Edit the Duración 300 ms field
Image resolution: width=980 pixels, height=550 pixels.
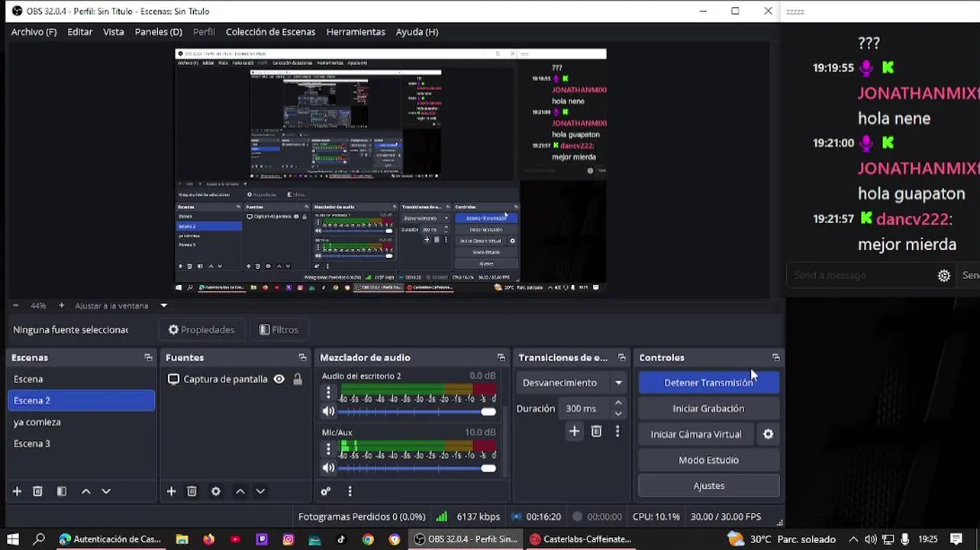point(585,409)
